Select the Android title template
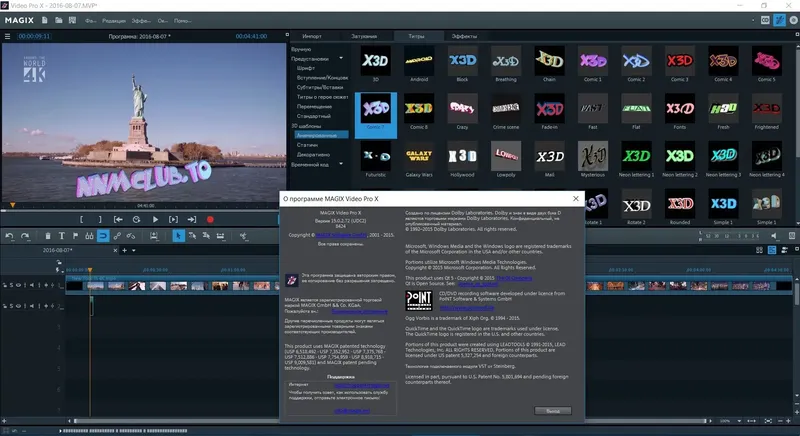800x436 pixels. pyautogui.click(x=419, y=64)
